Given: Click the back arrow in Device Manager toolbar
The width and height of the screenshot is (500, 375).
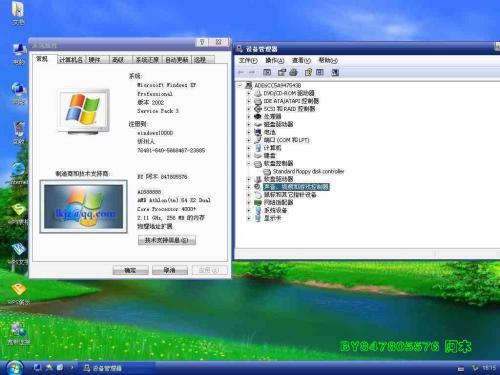Looking at the screenshot, I should pos(241,72).
